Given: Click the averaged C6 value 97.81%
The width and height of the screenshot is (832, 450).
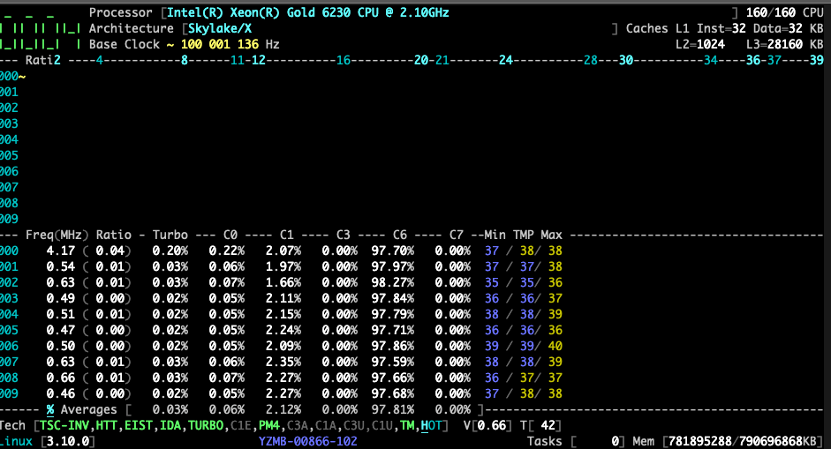Looking at the screenshot, I should pyautogui.click(x=393, y=410).
